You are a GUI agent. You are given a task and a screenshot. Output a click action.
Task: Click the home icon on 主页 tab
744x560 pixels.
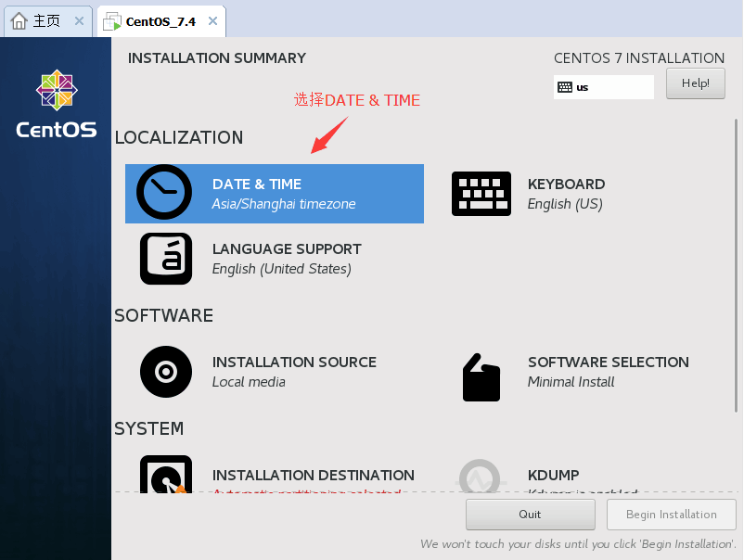[x=19, y=21]
